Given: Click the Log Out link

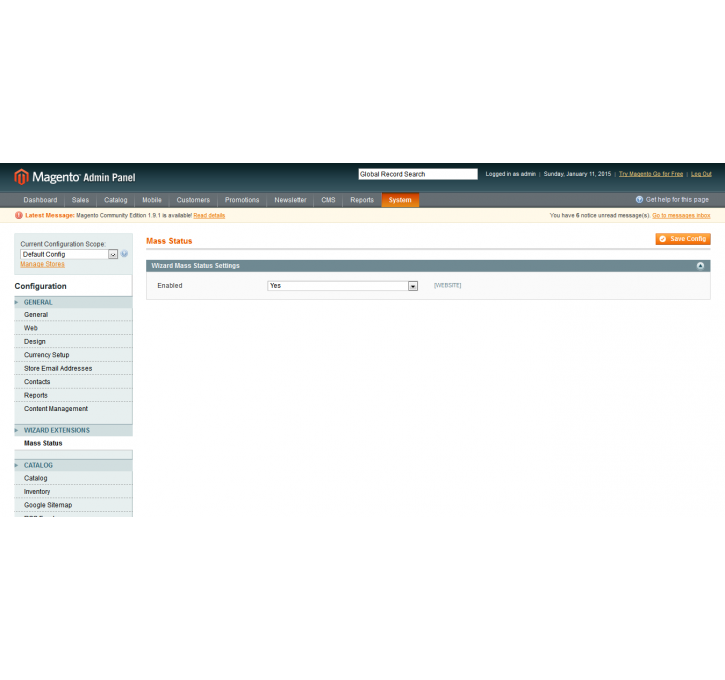Looking at the screenshot, I should click(x=701, y=174).
